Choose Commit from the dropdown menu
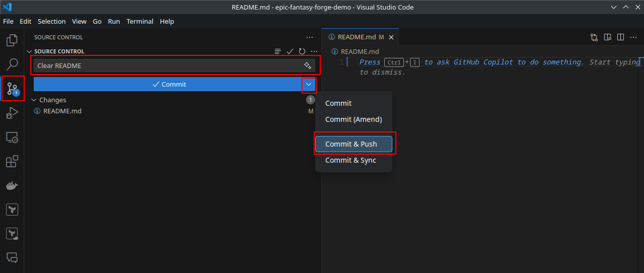Image resolution: width=644 pixels, height=273 pixels. (354, 103)
